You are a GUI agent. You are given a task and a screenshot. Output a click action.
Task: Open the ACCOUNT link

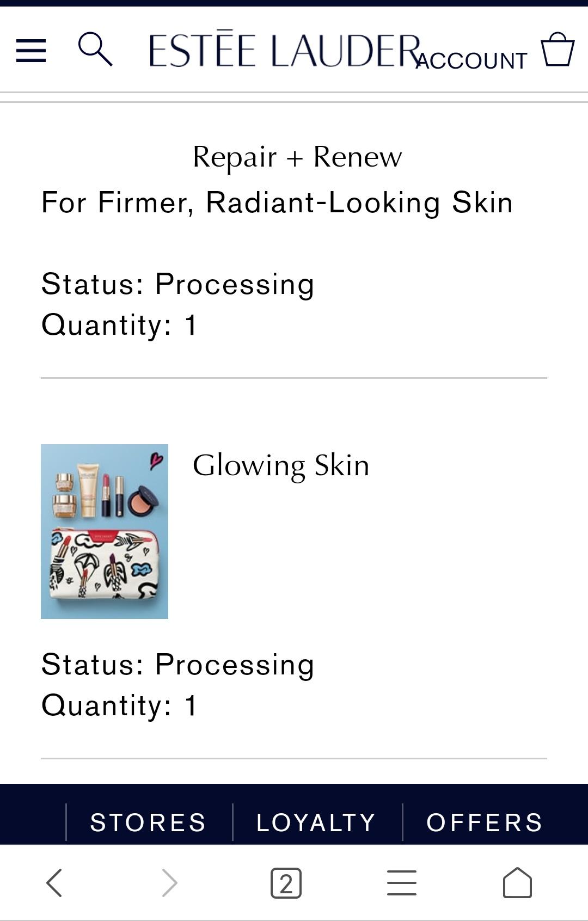(x=471, y=60)
